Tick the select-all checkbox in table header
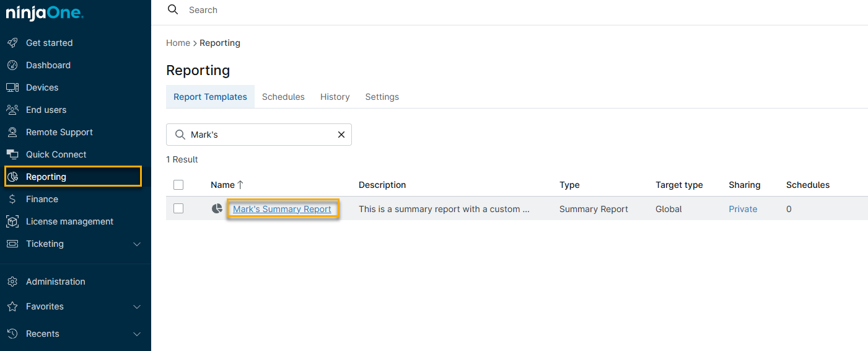Screen dimensions: 868x351 click(178, 185)
